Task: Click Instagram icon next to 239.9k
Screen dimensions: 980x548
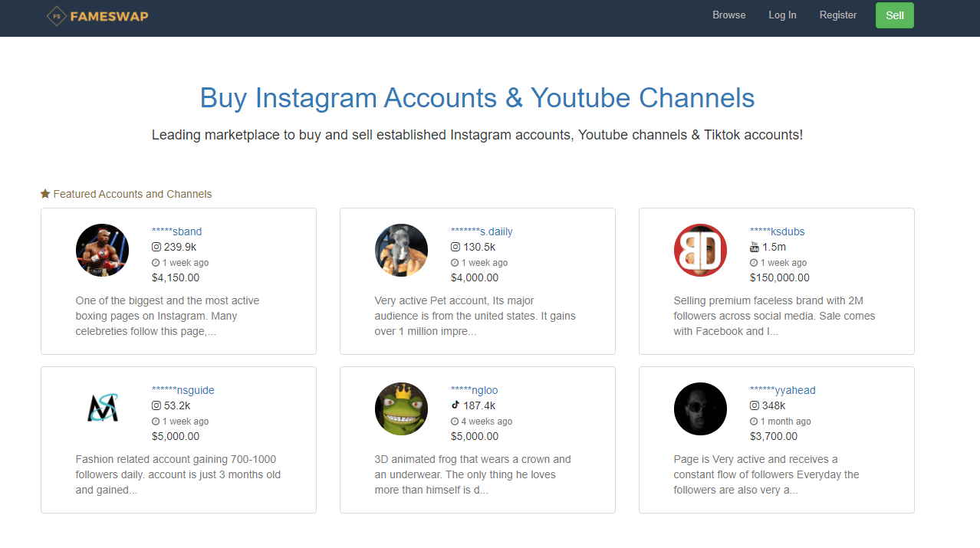Action: 156,247
